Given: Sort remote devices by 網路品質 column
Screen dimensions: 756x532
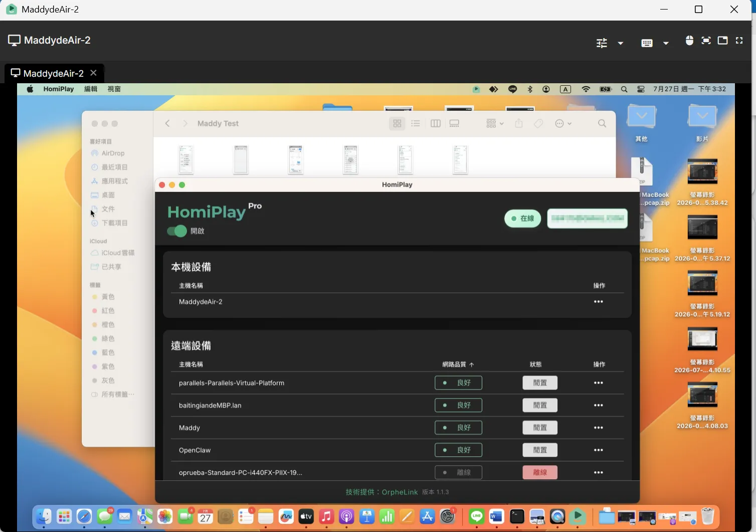Looking at the screenshot, I should tap(458, 365).
